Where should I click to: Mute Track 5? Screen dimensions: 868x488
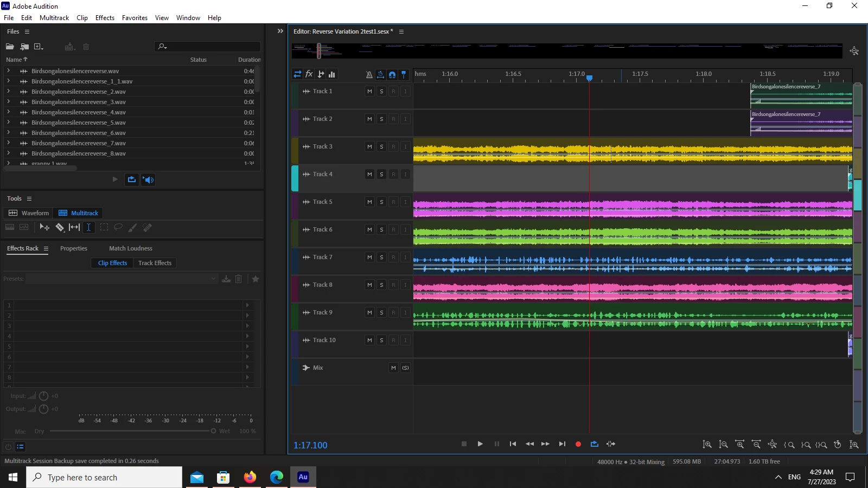click(x=369, y=202)
